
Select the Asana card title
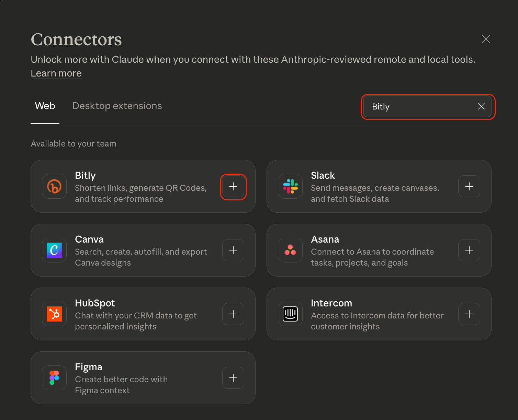pos(325,239)
